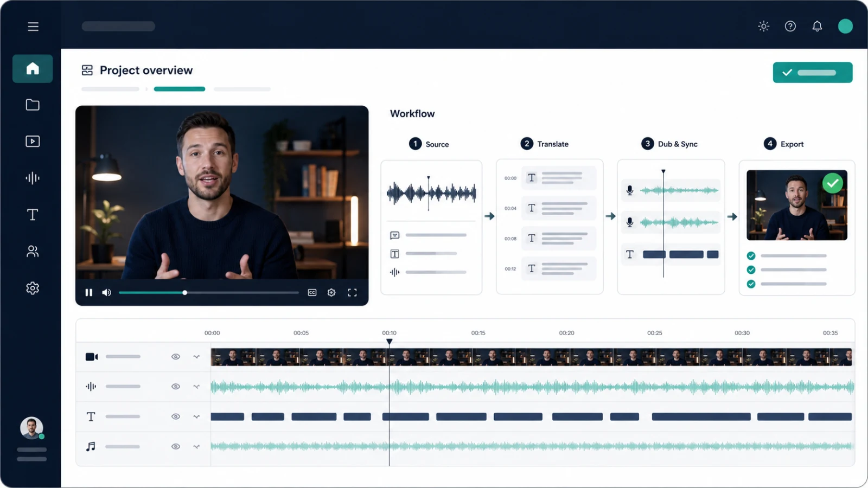Expand the video track chevron
The image size is (868, 488).
pyautogui.click(x=196, y=357)
